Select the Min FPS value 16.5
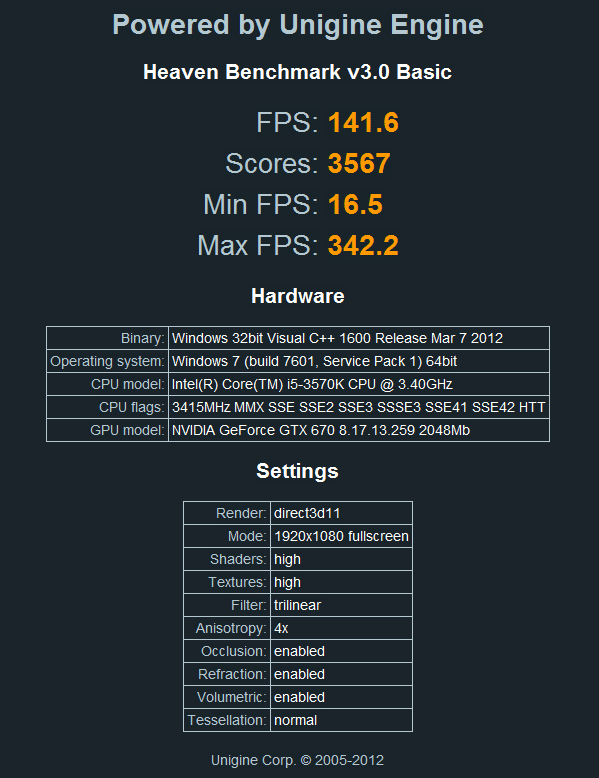Image resolution: width=599 pixels, height=778 pixels. [x=355, y=204]
